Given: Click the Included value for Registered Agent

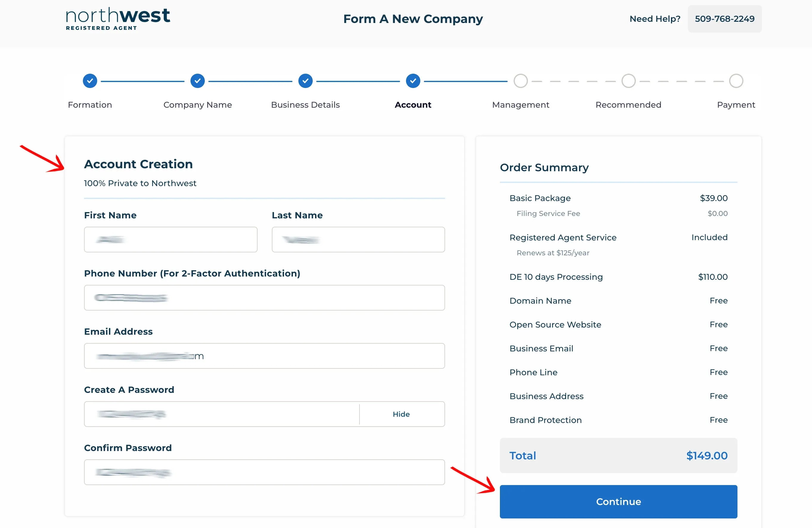Looking at the screenshot, I should point(710,237).
